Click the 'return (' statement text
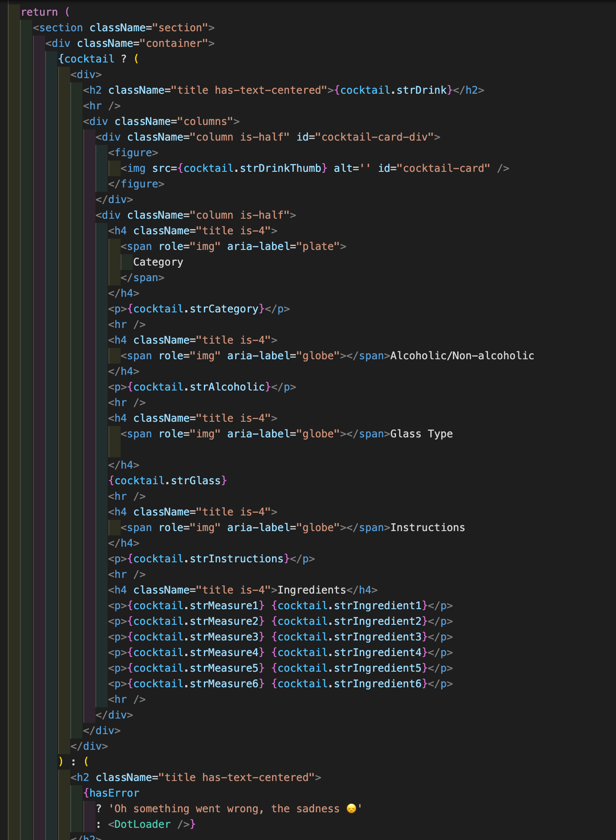 [x=45, y=12]
